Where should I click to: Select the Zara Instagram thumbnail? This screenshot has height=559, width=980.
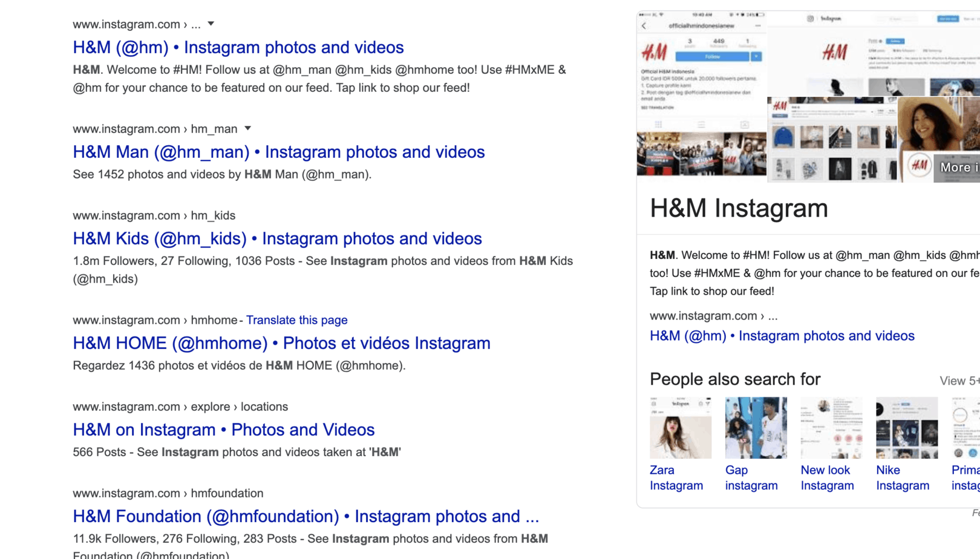[680, 428]
